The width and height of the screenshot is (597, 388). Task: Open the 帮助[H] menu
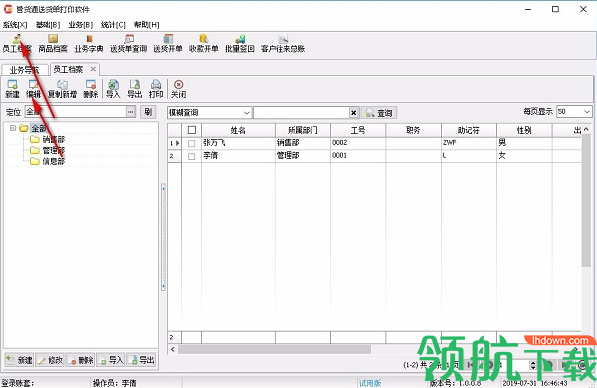pos(147,25)
